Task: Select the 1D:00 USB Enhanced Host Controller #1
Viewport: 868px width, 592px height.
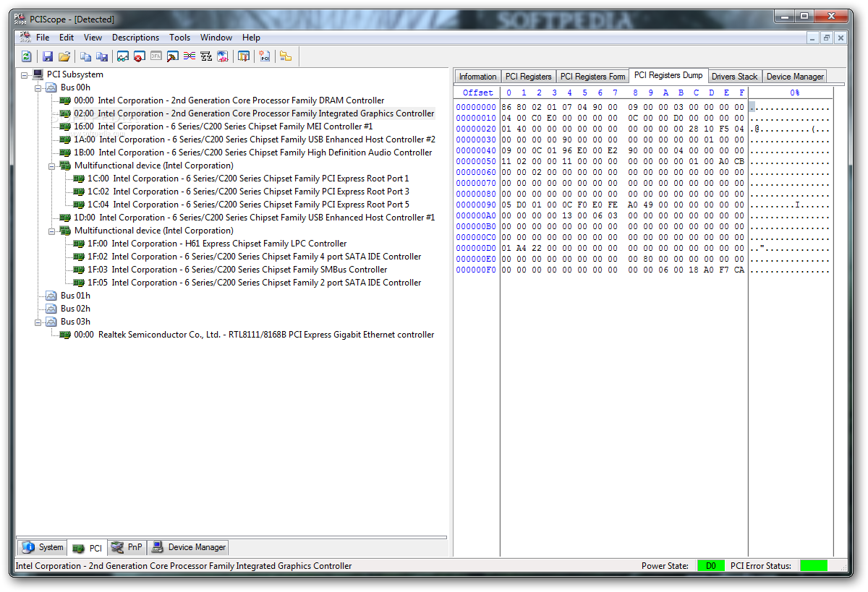Action: coord(254,218)
